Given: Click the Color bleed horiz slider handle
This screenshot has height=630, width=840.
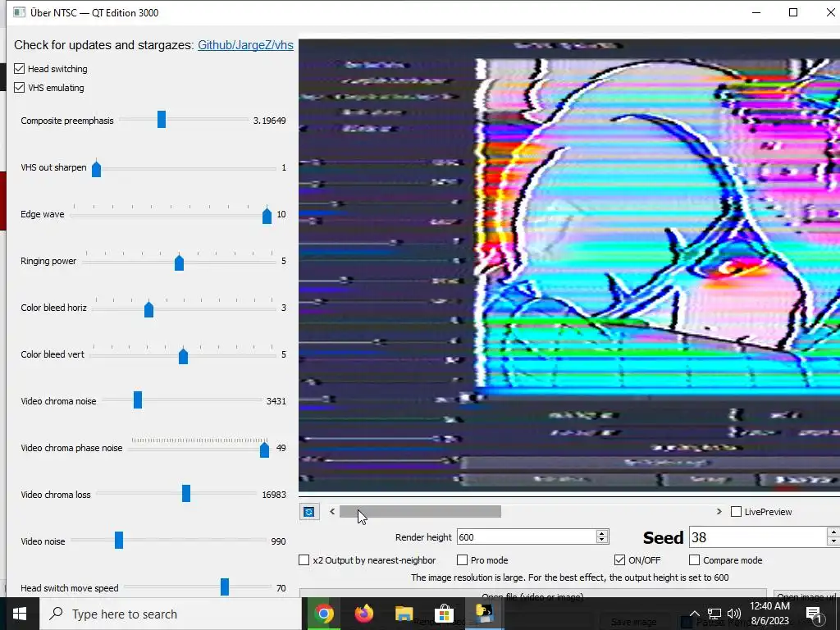Looking at the screenshot, I should tap(149, 308).
